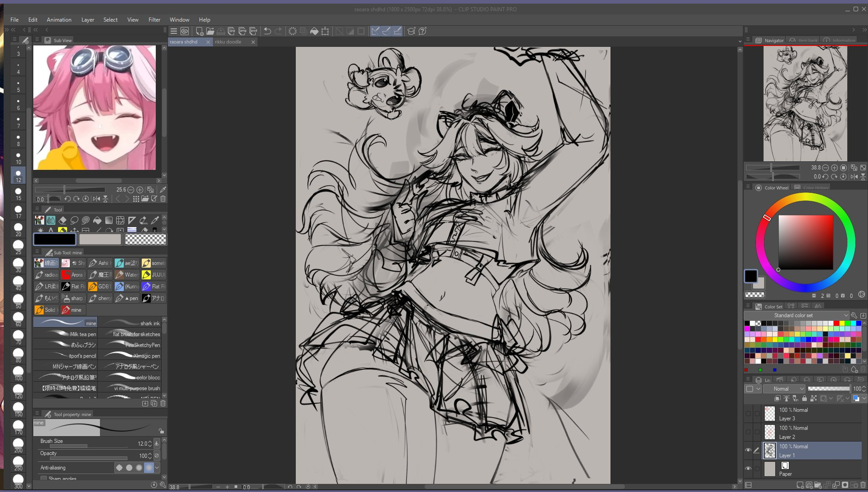Click the export as PNG icon
868x492 pixels.
(242, 31)
